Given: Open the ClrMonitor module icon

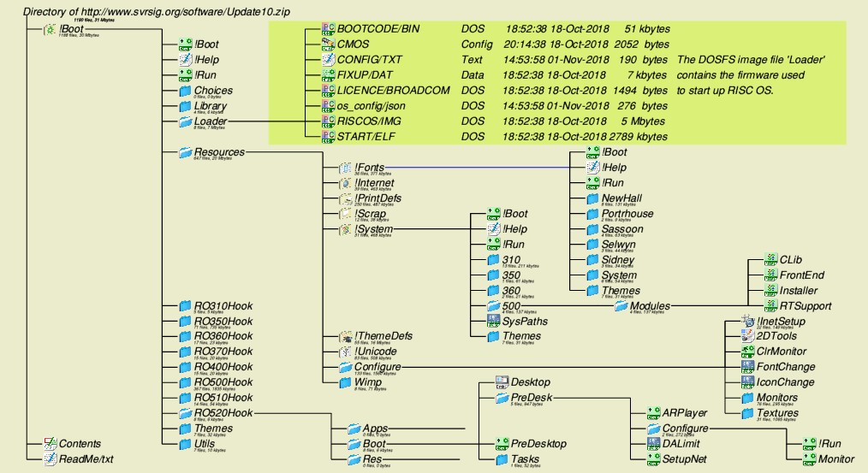Looking at the screenshot, I should click(746, 352).
